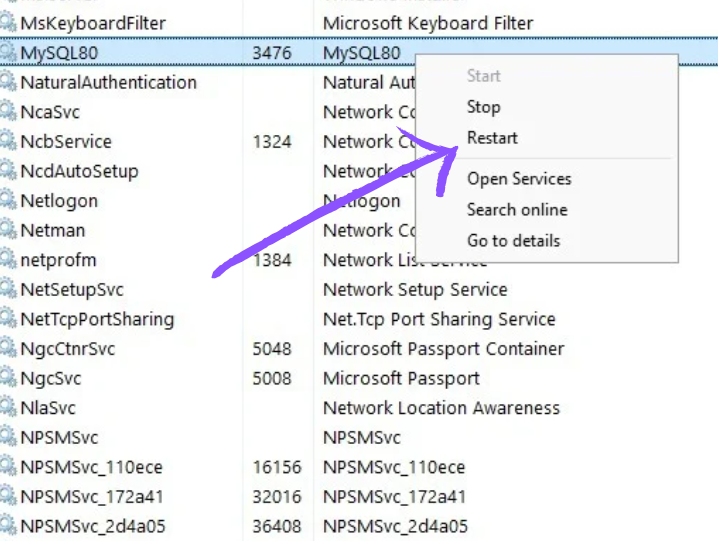Click the Microsoft Passport Container description
Image resolution: width=718 pixels, height=541 pixels.
pos(443,349)
